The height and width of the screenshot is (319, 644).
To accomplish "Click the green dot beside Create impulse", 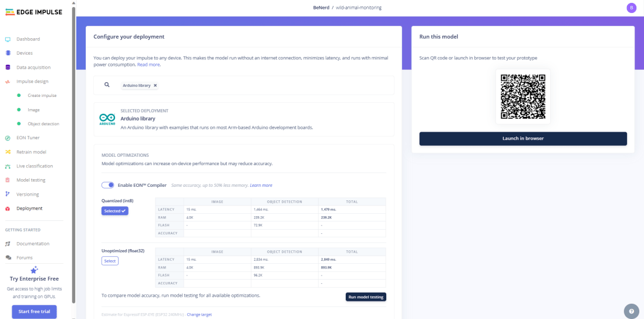I will tap(19, 95).
